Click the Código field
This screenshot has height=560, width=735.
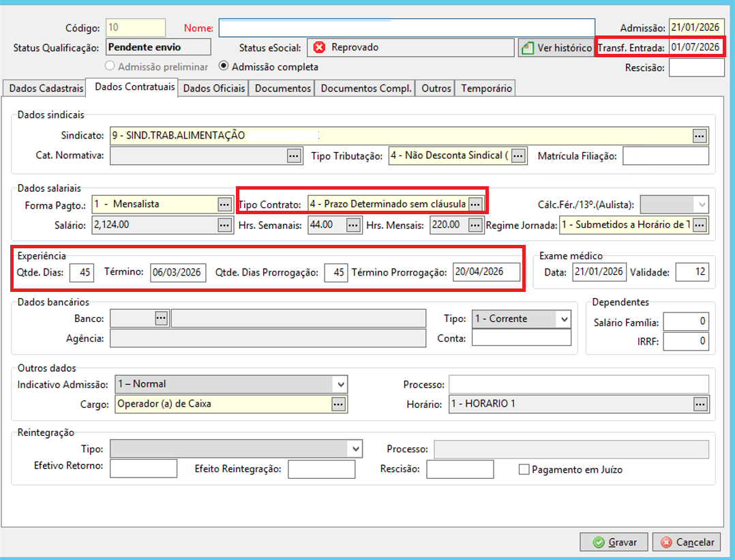136,28
